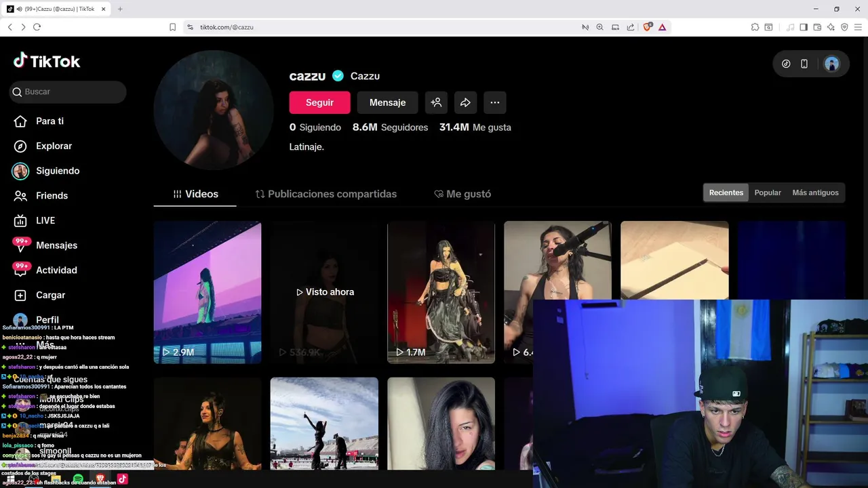Image resolution: width=868 pixels, height=488 pixels.
Task: Click the Brave browser icon on taskbar
Action: point(100,479)
